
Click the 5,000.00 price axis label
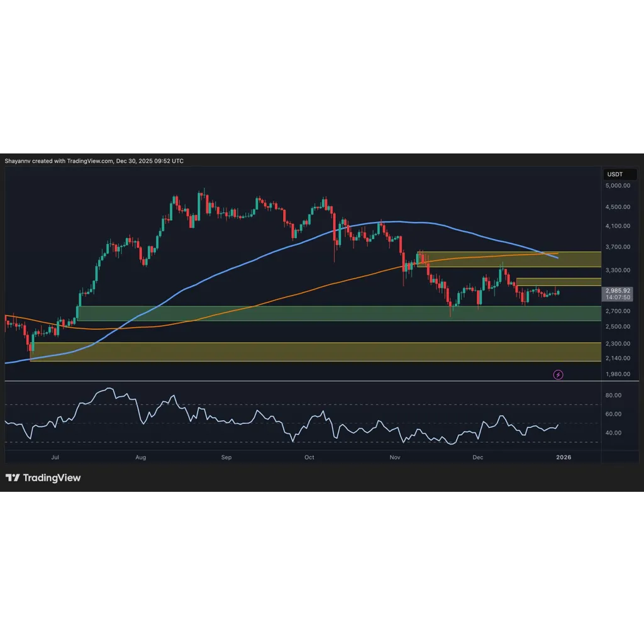(x=618, y=186)
